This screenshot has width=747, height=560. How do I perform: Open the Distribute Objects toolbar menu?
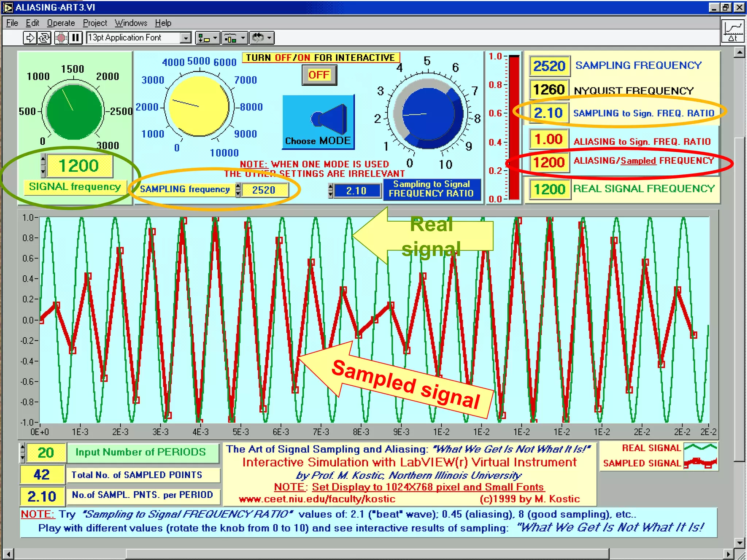point(235,38)
